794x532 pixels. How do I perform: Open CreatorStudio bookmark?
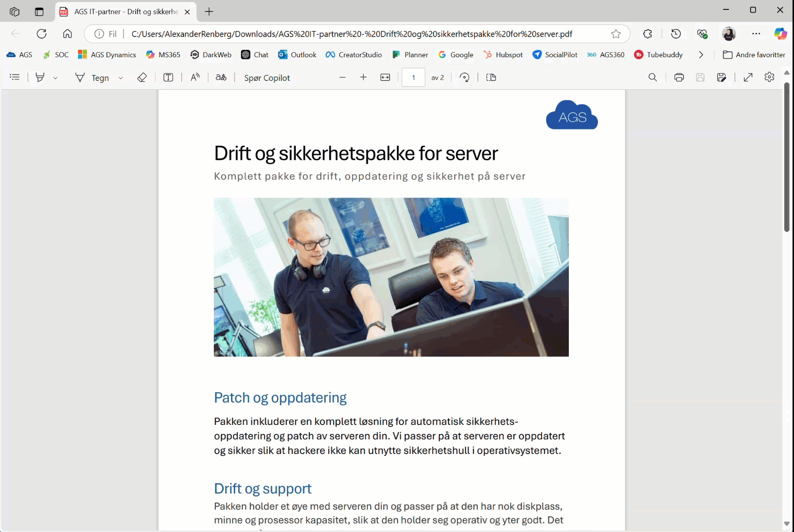click(x=354, y=55)
